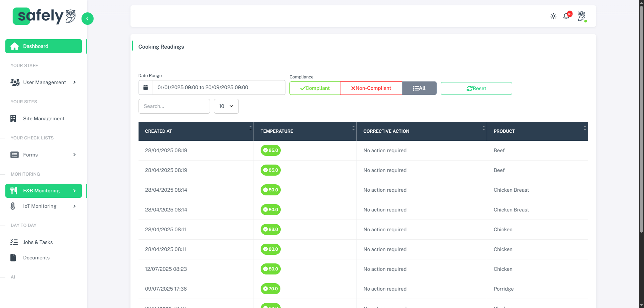The width and height of the screenshot is (644, 308).
Task: Open the owl user profile avatar
Action: click(582, 16)
